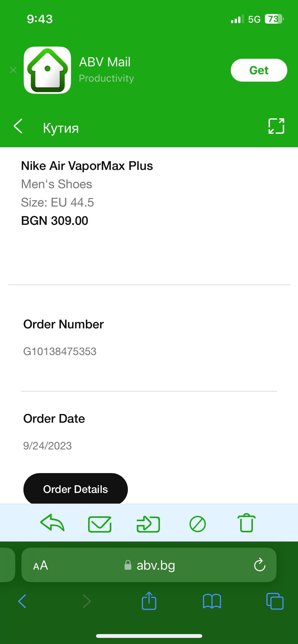Tap the abv.bg address field
The image size is (298, 644).
point(149,565)
